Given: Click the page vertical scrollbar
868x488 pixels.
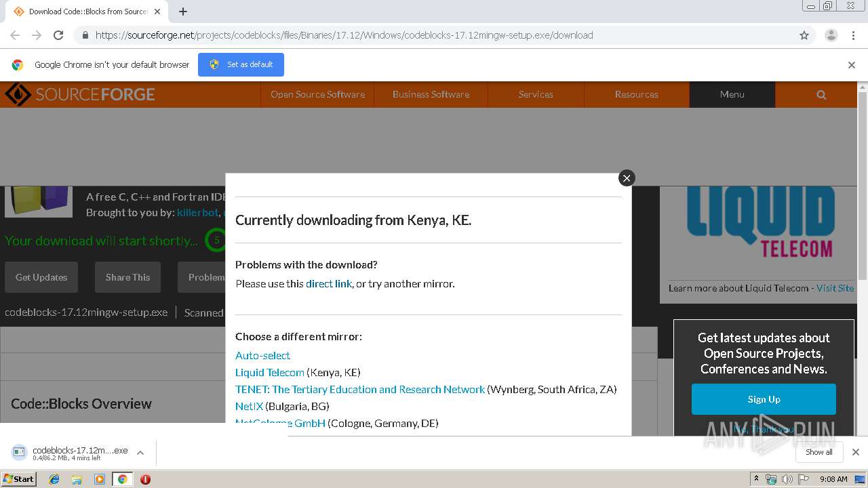Looking at the screenshot, I should click(x=863, y=186).
